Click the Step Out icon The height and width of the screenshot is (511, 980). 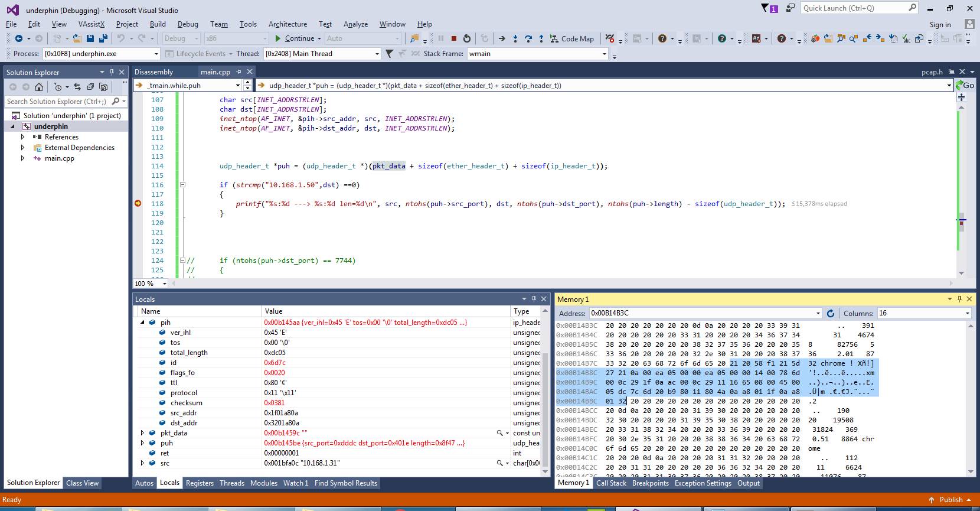[x=541, y=38]
